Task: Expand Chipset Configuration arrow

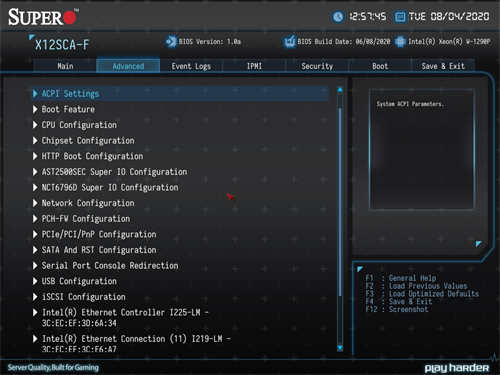Action: (x=35, y=140)
